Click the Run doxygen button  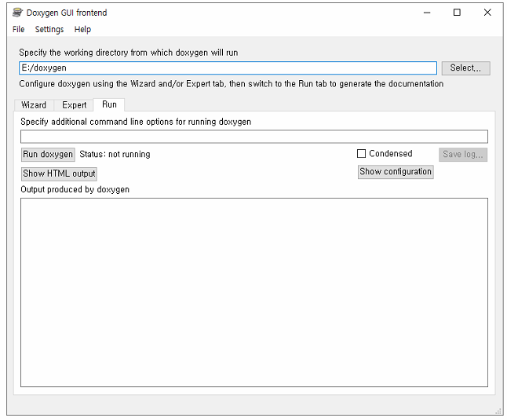(x=48, y=154)
